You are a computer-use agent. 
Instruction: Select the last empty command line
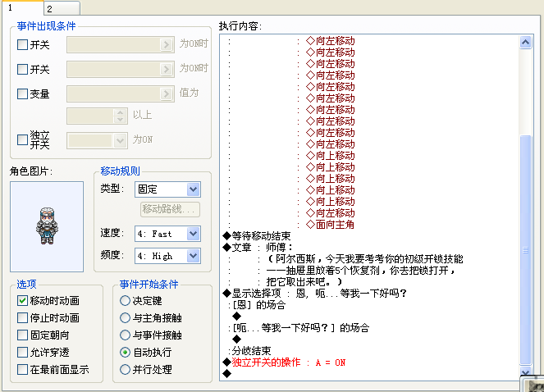point(227,374)
